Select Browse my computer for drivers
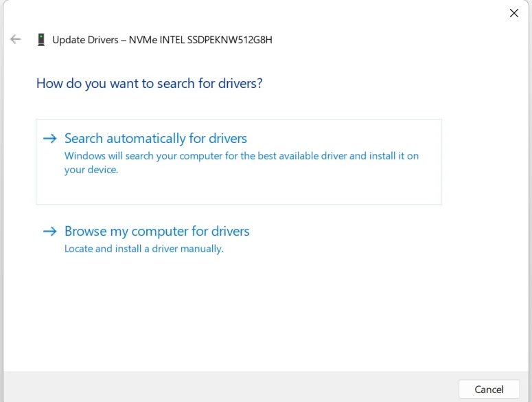The width and height of the screenshot is (532, 402). point(157,232)
